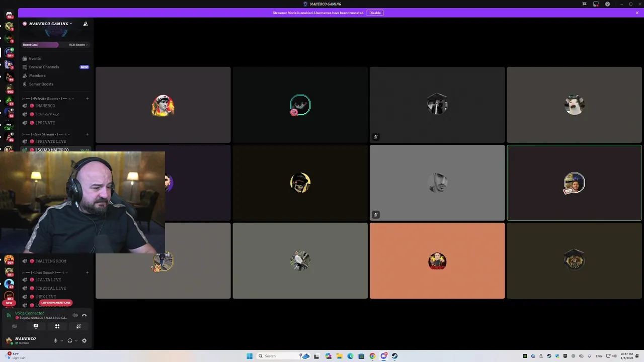Open the Server Boosts gem icon

(25, 84)
